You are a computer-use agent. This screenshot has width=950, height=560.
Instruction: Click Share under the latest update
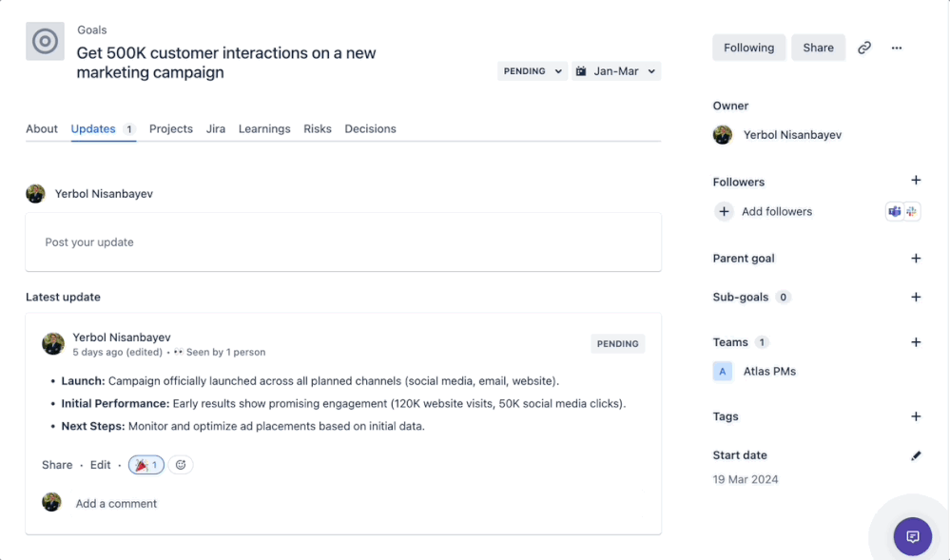(x=57, y=465)
